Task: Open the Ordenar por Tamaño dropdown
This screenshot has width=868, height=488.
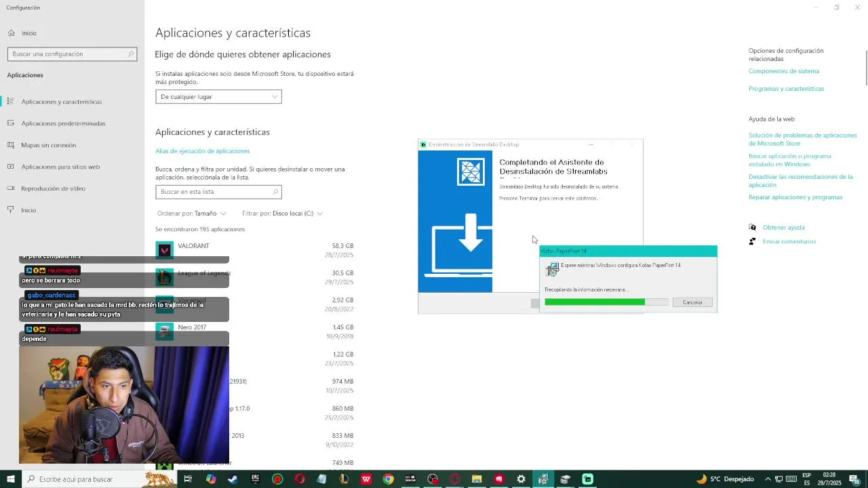Action: [192, 213]
